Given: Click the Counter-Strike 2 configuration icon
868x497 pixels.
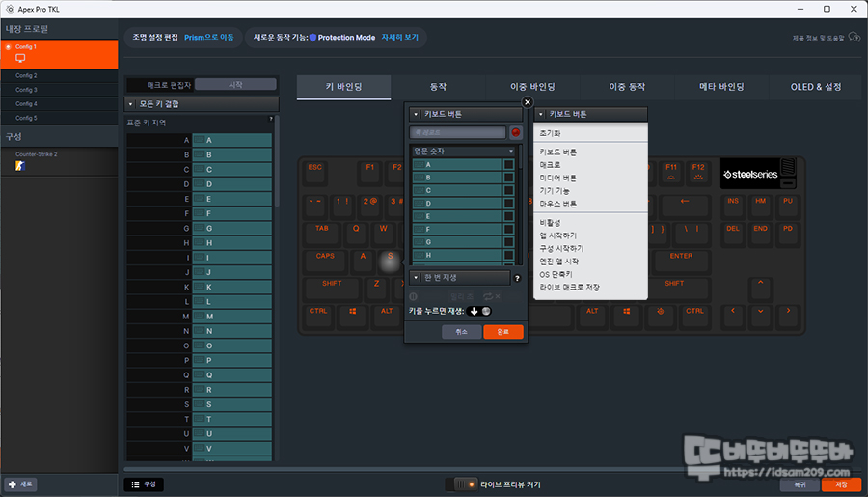Looking at the screenshot, I should [x=20, y=166].
